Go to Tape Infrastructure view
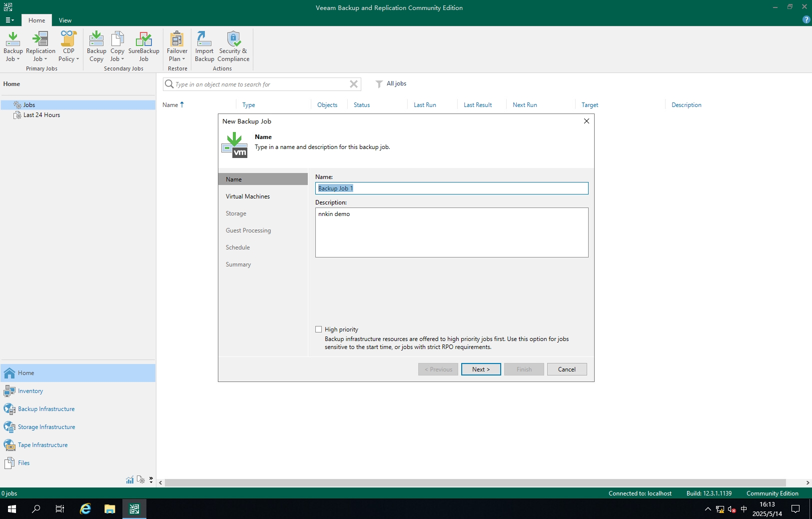812x519 pixels. 42,445
